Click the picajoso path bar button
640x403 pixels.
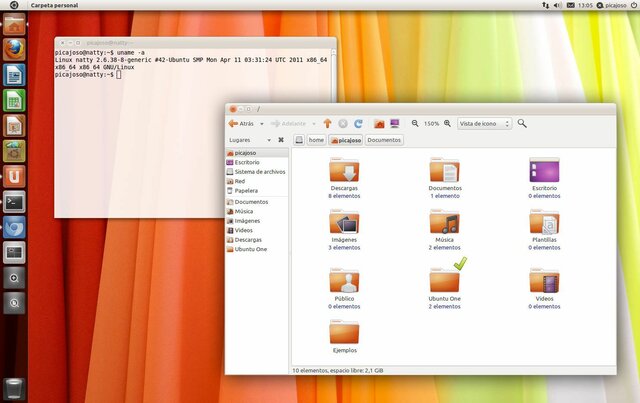[x=346, y=140]
